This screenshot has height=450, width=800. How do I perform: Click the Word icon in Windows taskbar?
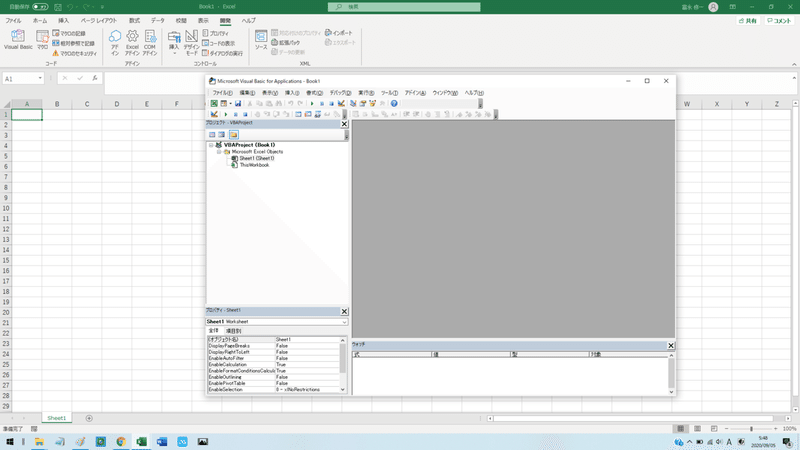tap(162, 442)
